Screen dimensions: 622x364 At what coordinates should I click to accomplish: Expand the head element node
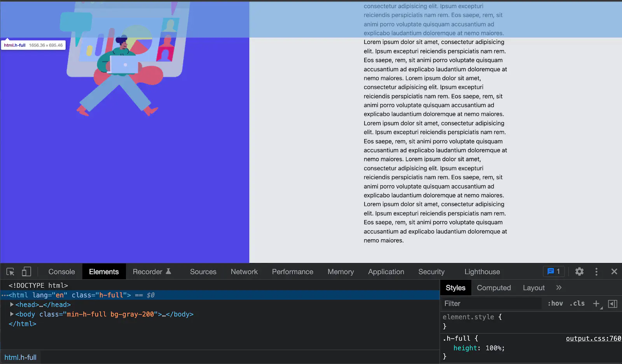click(12, 305)
